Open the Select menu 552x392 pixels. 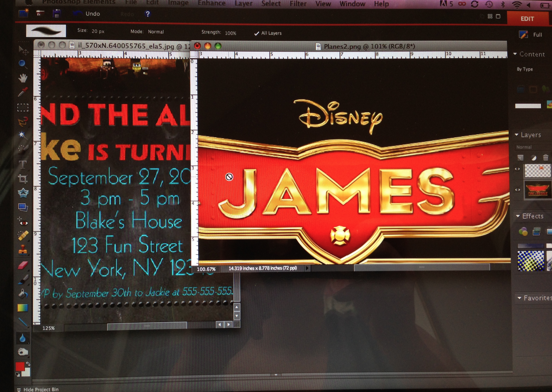click(271, 3)
